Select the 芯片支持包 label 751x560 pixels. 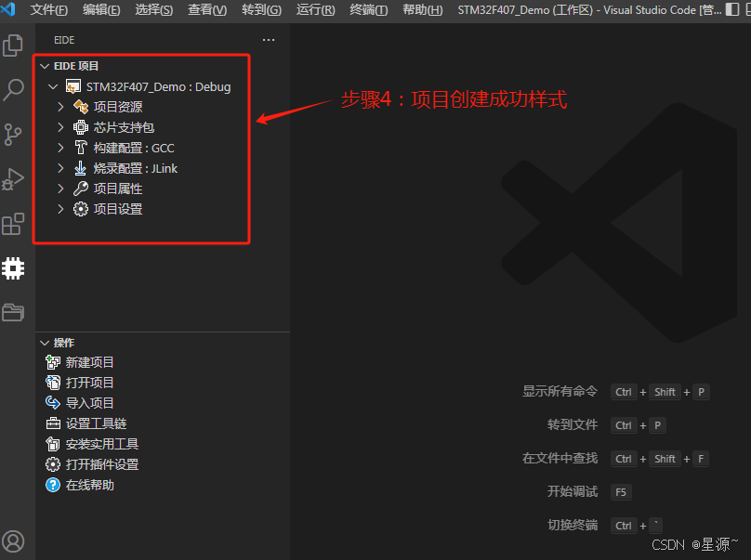coord(124,127)
